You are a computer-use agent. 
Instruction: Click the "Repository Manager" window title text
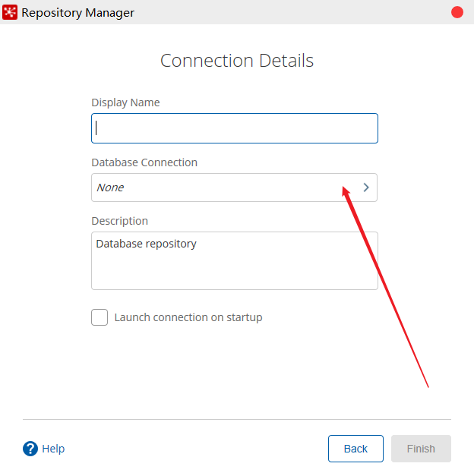pyautogui.click(x=77, y=13)
